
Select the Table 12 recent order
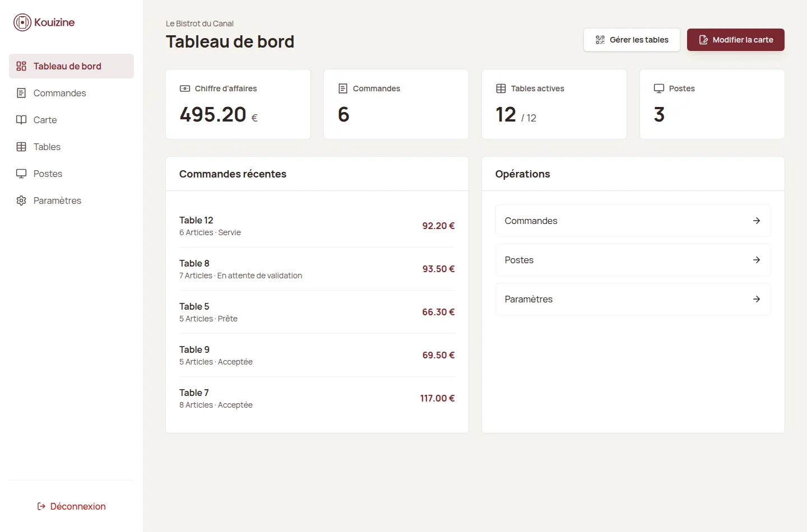click(x=317, y=226)
